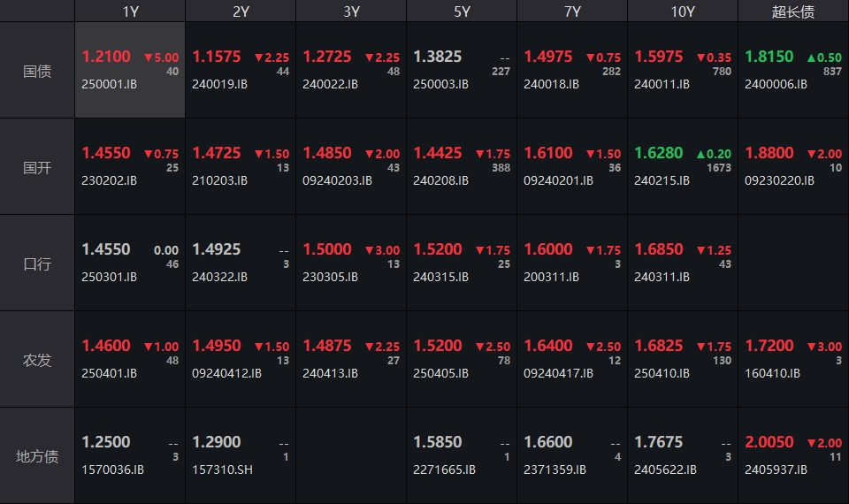Viewport: 849px width, 504px height.
Task: Select the 国债 row label
Action: coord(37,71)
